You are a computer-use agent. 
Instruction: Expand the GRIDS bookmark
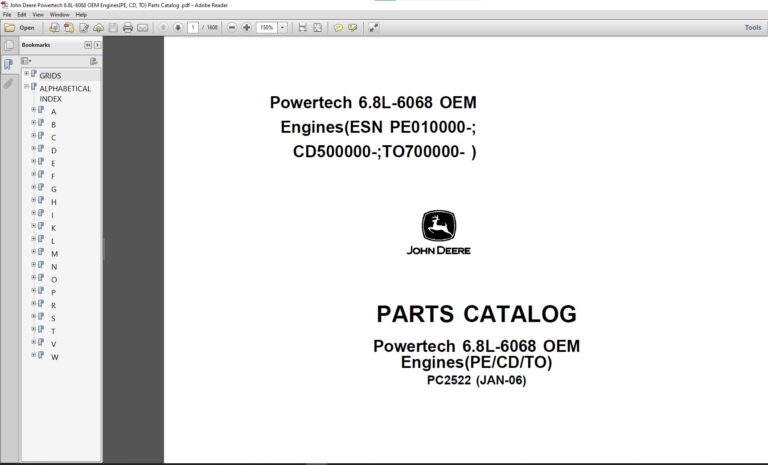tap(26, 73)
